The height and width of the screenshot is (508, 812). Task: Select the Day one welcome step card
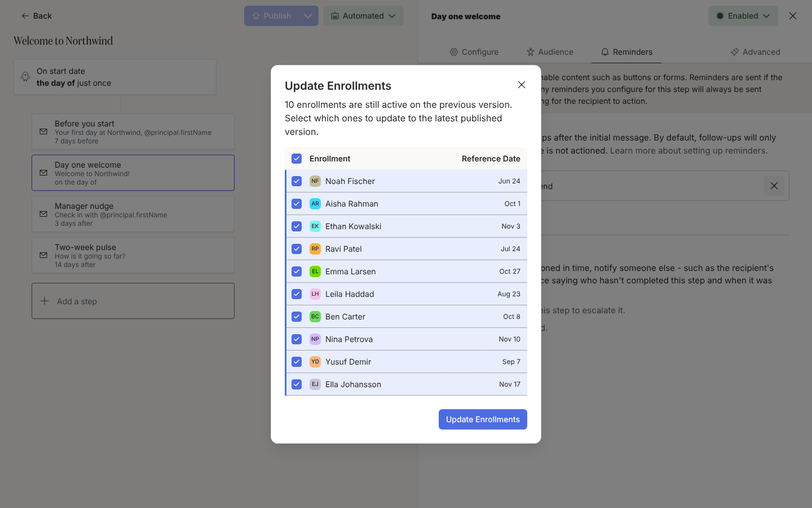pyautogui.click(x=133, y=173)
